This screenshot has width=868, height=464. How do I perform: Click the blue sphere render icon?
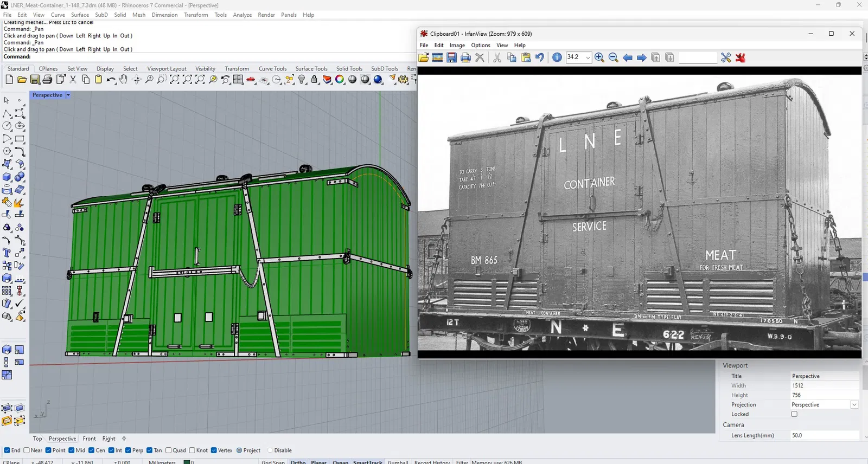378,80
